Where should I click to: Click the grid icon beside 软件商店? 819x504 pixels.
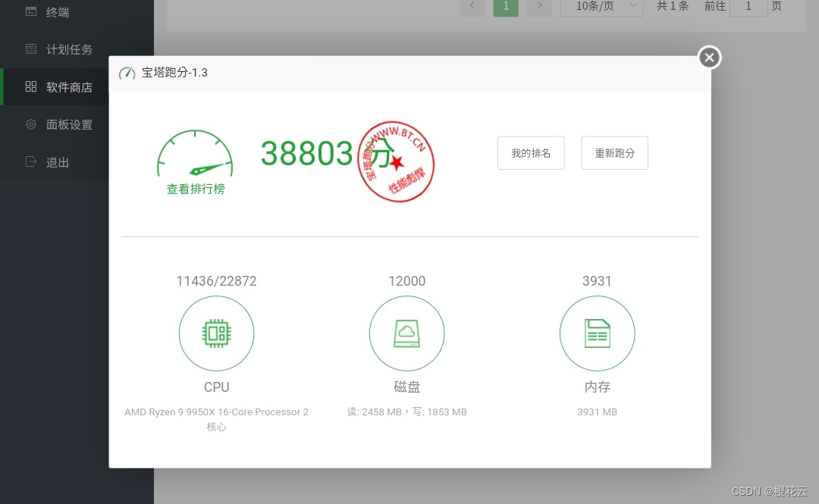pos(31,86)
